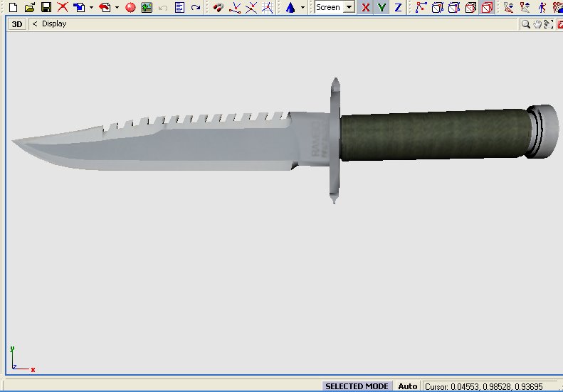
Task: Click the blue walking figure animation icon
Action: 542,7
